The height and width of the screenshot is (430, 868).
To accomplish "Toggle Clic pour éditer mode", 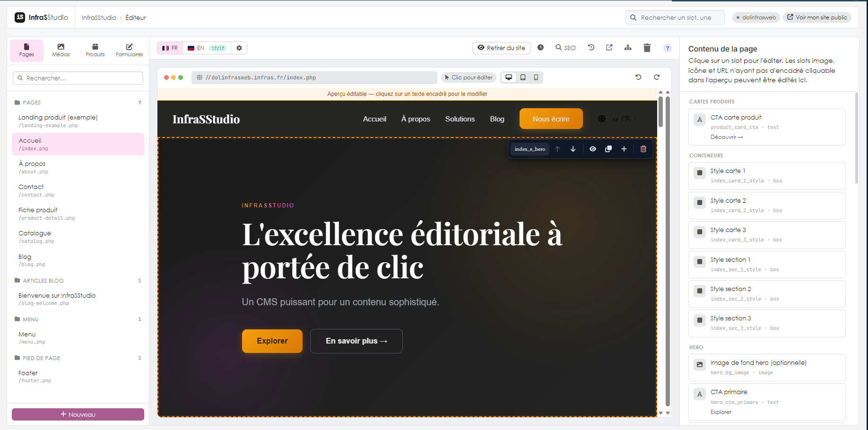I will 469,77.
